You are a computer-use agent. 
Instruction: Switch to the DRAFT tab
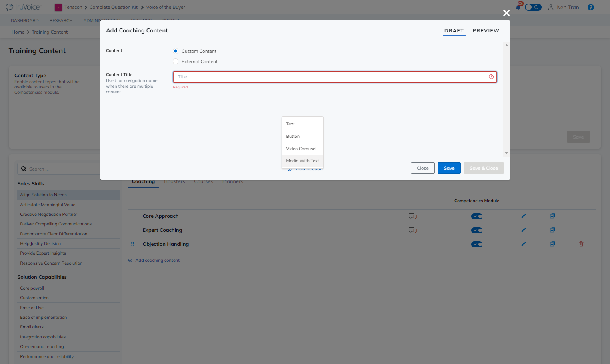[x=454, y=31]
